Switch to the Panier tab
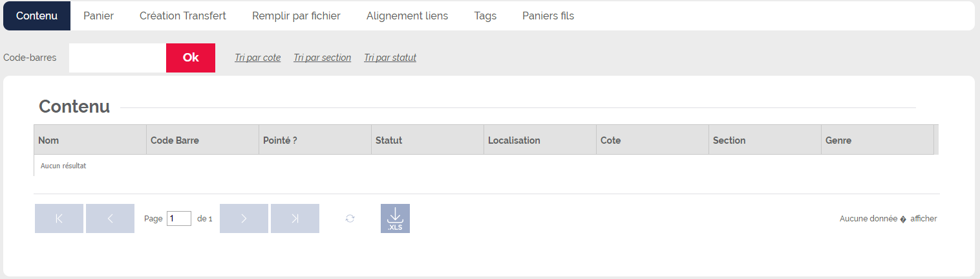The width and height of the screenshot is (980, 279). coord(98,16)
